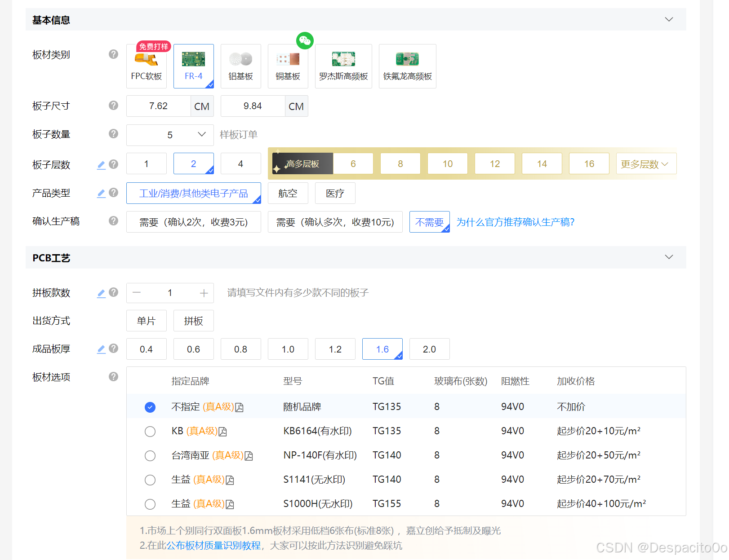Open PDF icon next to KB brand
The width and height of the screenshot is (729, 560).
223,432
